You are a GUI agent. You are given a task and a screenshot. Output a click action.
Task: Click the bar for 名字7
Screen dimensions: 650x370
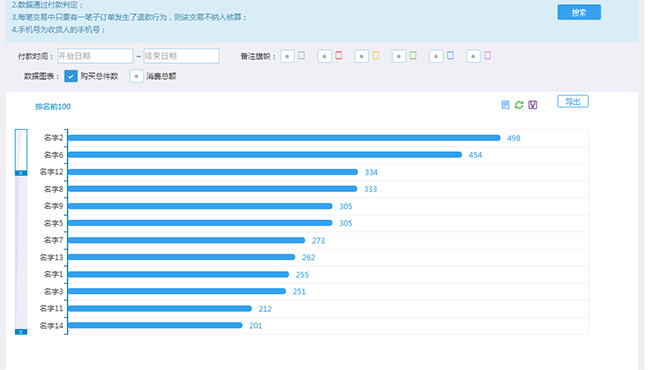[187, 240]
